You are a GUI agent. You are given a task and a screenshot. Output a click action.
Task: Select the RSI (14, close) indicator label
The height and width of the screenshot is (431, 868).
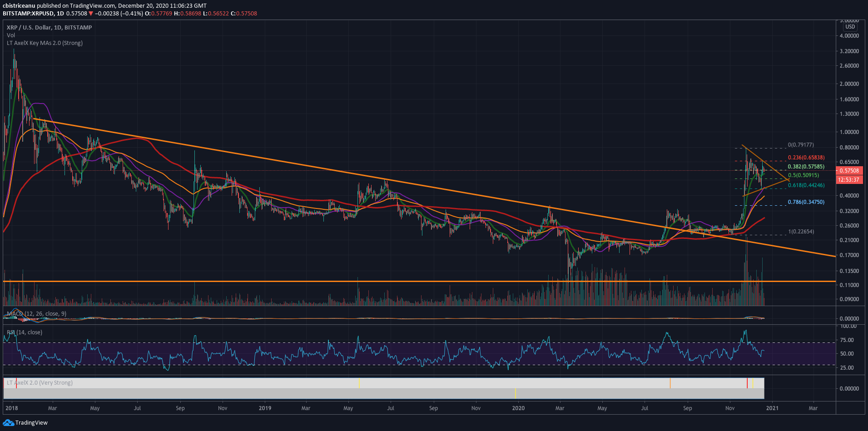pos(25,332)
